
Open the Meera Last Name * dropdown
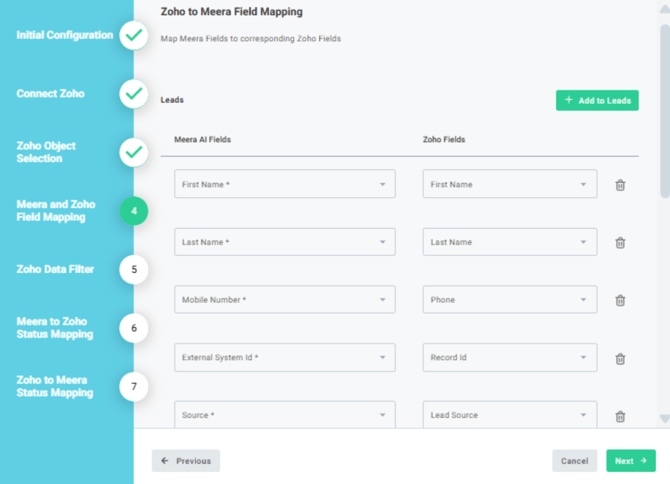point(285,242)
